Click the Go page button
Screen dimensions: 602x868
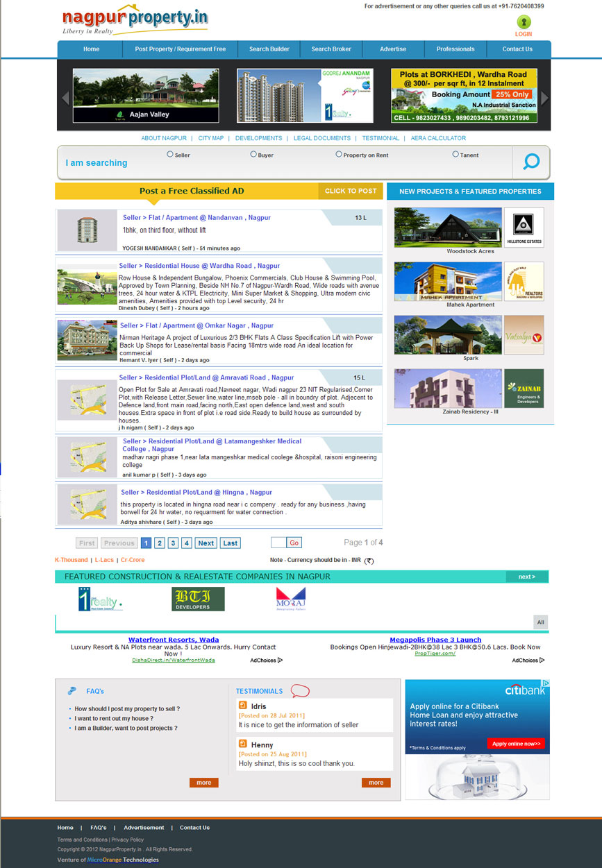click(x=294, y=543)
